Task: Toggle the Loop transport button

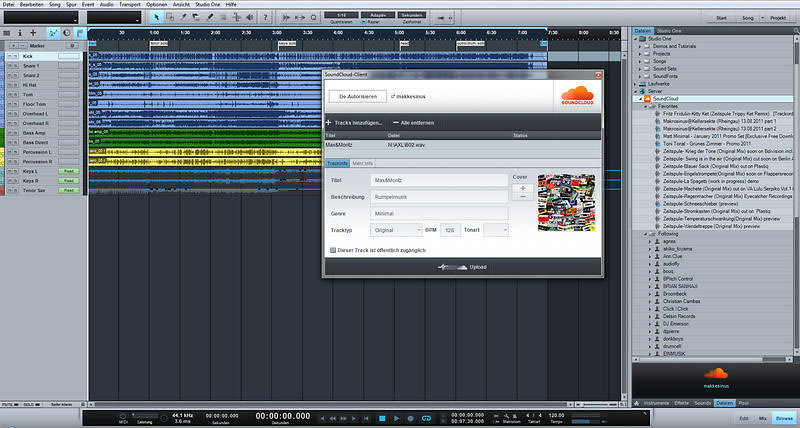Action: point(426,418)
